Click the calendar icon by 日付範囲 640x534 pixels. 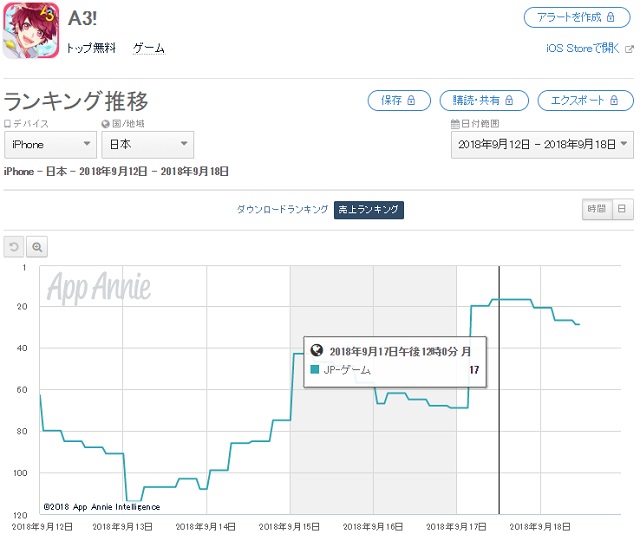pyautogui.click(x=454, y=124)
